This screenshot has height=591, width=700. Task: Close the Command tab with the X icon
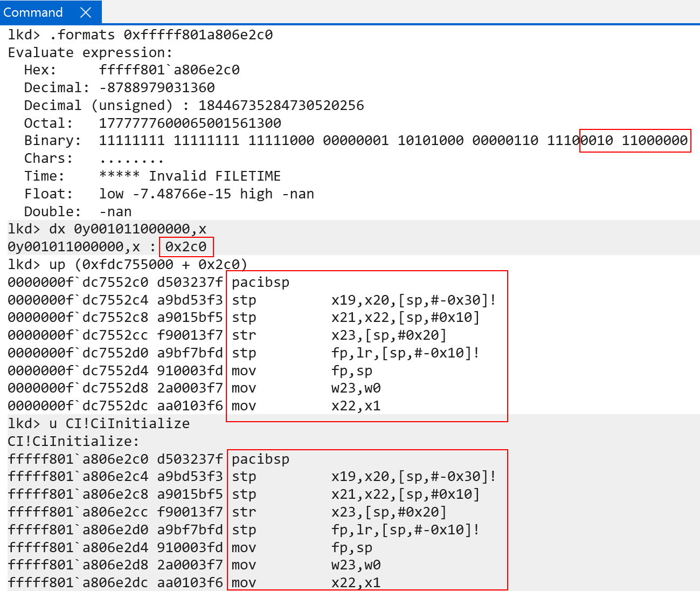(x=86, y=12)
